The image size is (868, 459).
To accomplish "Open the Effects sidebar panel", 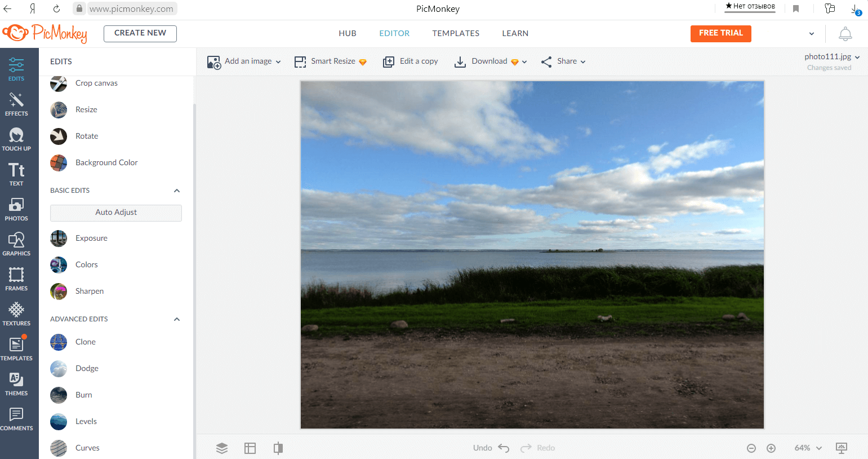I will (x=16, y=104).
